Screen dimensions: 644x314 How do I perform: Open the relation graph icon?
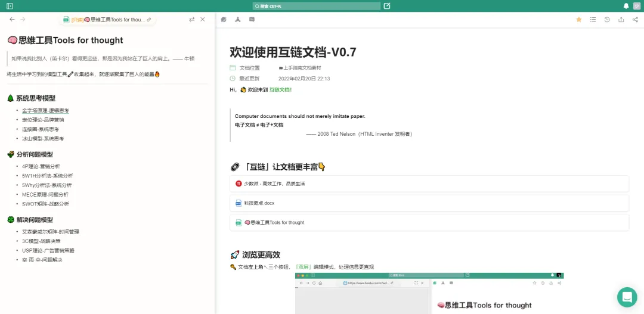pos(238,20)
